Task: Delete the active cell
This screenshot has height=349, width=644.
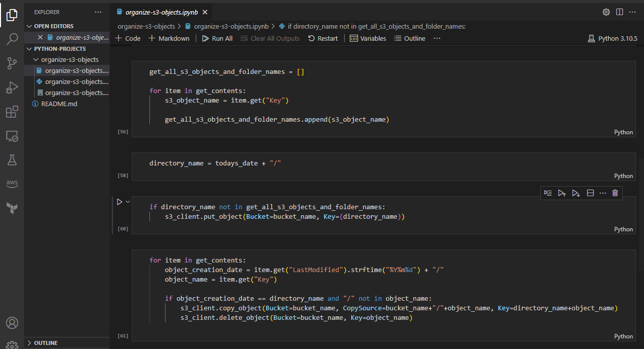Action: tap(615, 193)
